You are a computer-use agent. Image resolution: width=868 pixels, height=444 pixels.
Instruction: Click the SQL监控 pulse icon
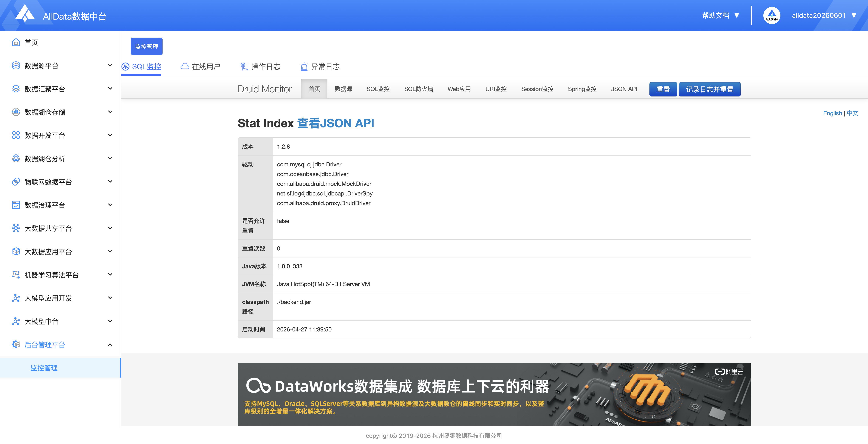pyautogui.click(x=125, y=66)
